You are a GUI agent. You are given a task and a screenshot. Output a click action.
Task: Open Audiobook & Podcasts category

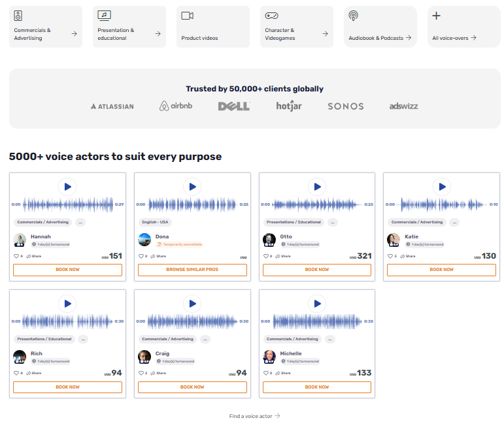pos(380,27)
